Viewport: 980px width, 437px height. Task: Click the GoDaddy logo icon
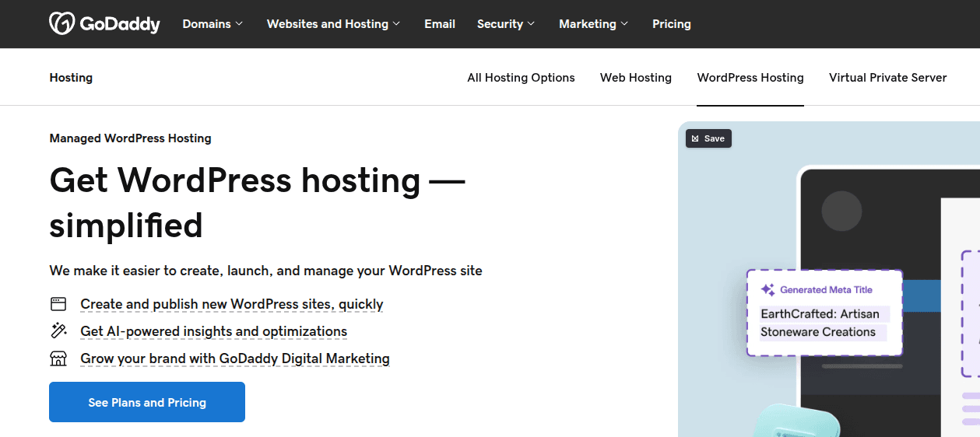(x=62, y=23)
